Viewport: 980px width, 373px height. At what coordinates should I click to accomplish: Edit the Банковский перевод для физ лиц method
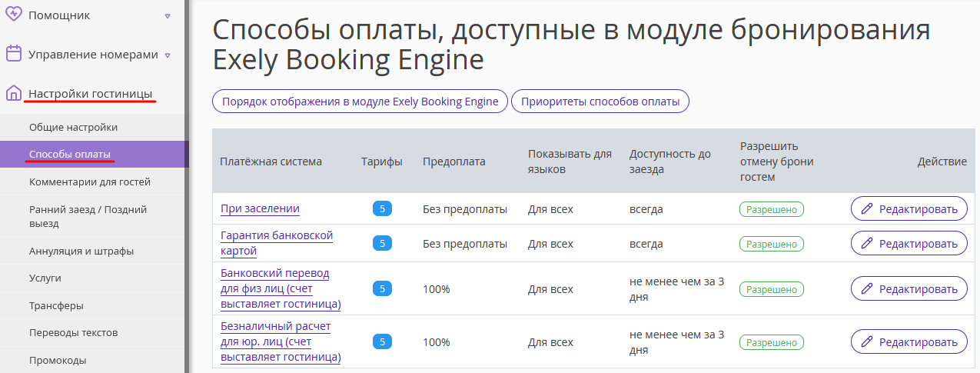tap(909, 288)
